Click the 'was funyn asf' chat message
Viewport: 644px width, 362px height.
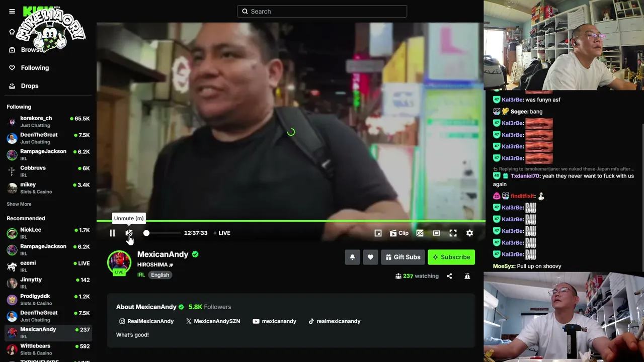coord(543,100)
